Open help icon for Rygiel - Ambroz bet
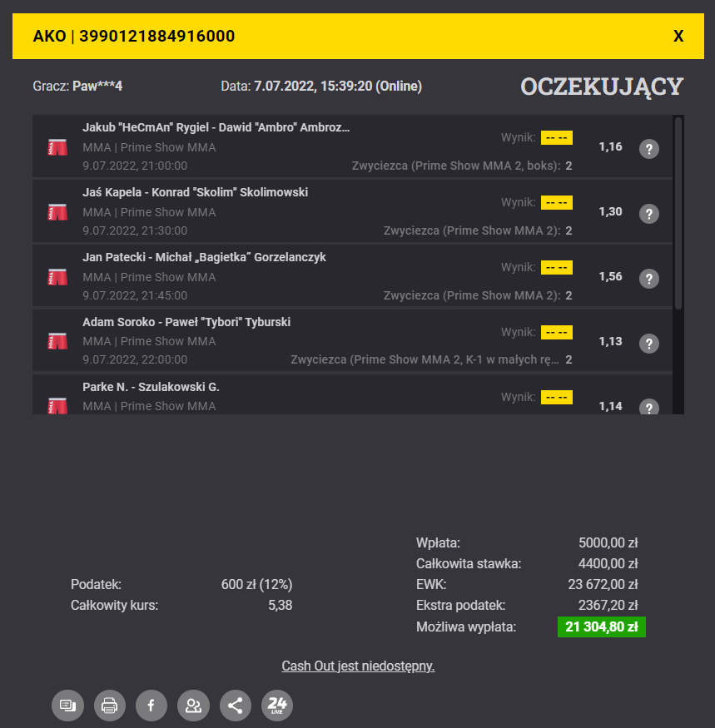The width and height of the screenshot is (715, 728). (649, 149)
